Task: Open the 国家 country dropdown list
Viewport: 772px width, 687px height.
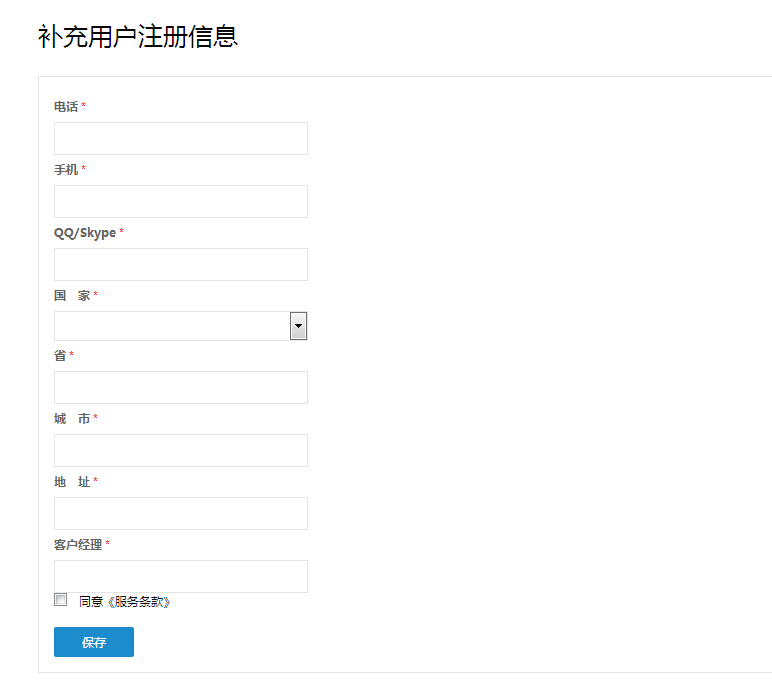Action: pos(171,326)
